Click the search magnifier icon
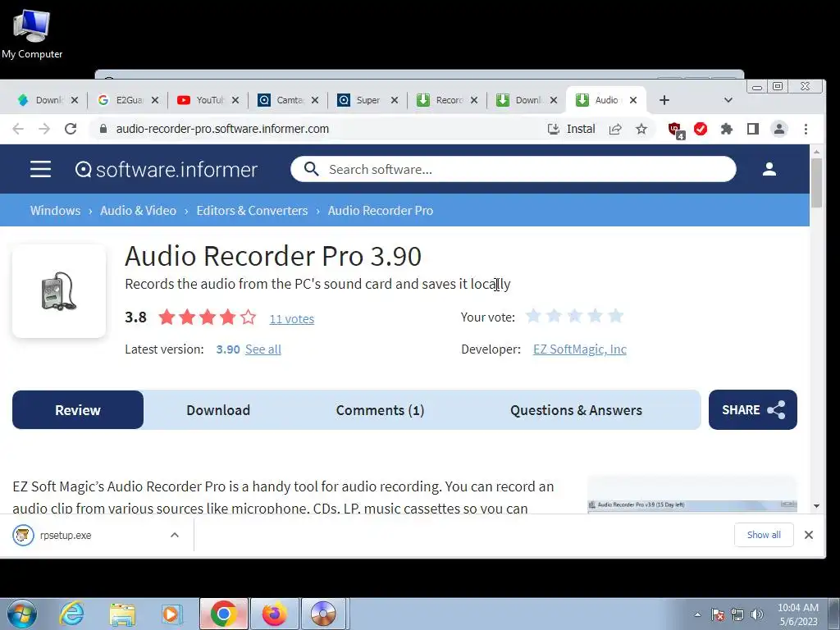The width and height of the screenshot is (840, 630). click(x=311, y=169)
